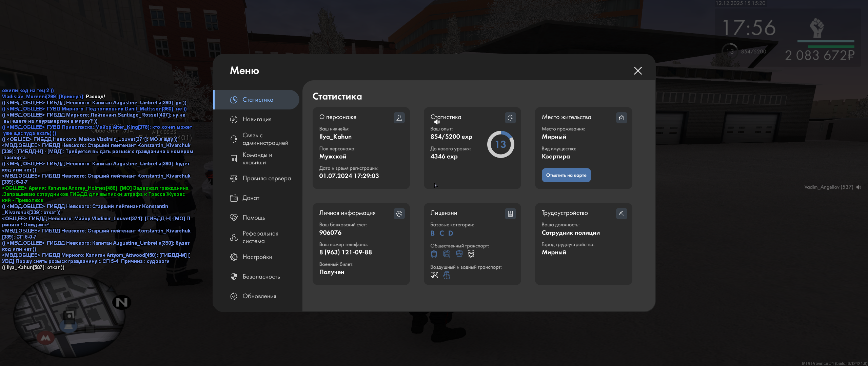Viewport: 868px width, 366px height.
Task: Click the house icon in Место жительства card
Action: (622, 118)
